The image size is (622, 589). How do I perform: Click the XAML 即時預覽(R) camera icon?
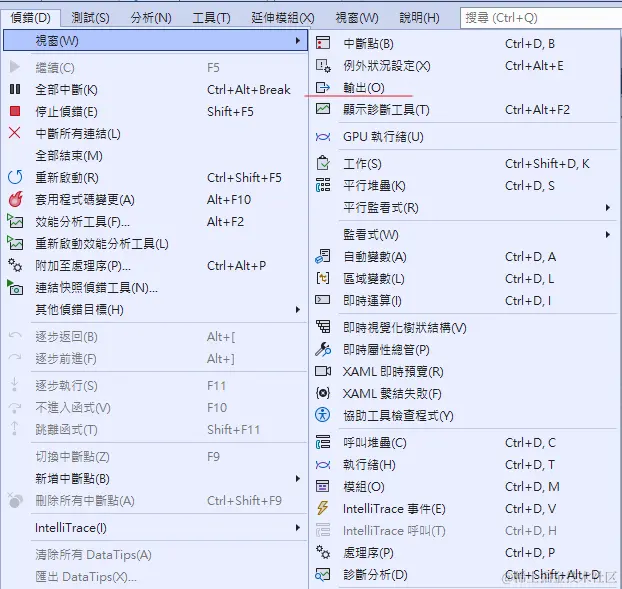tap(323, 371)
